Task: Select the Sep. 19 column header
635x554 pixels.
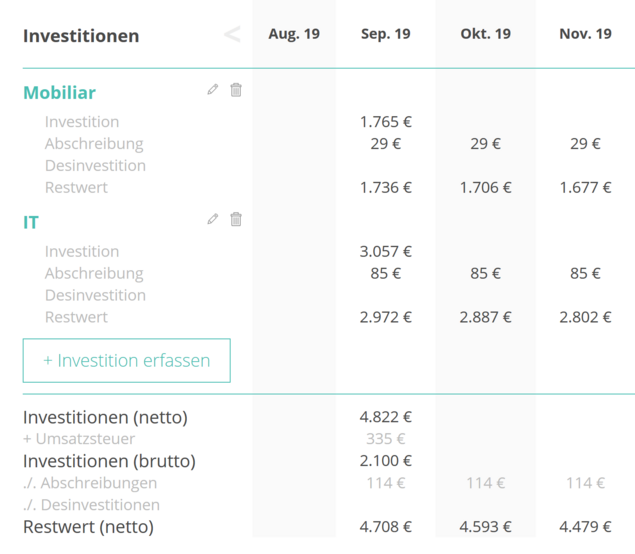Action: coord(386,34)
